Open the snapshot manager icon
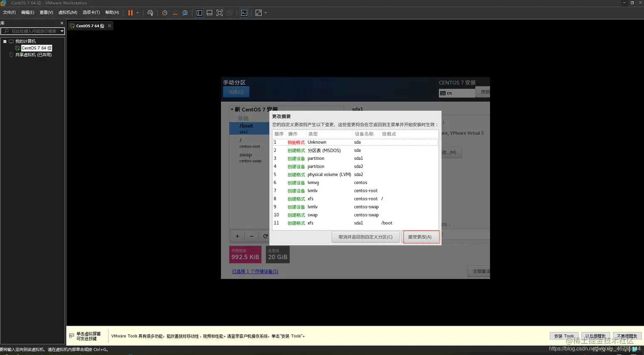The width and height of the screenshot is (644, 355). (185, 13)
